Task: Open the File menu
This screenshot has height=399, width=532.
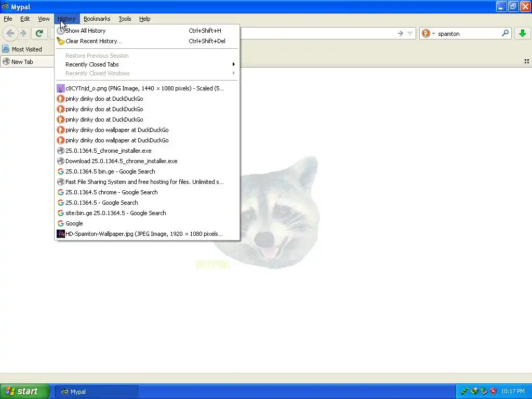Action: pos(8,19)
